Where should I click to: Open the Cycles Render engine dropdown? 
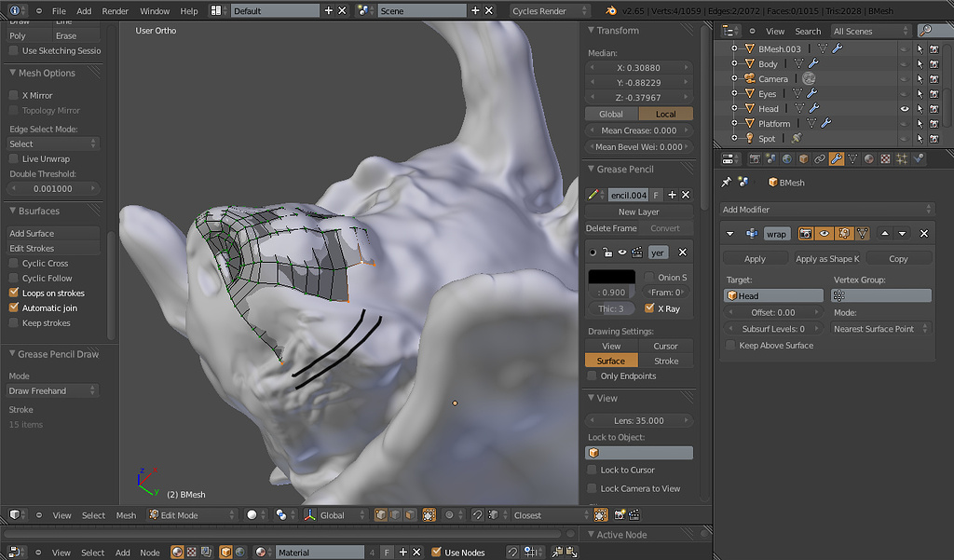tap(550, 11)
